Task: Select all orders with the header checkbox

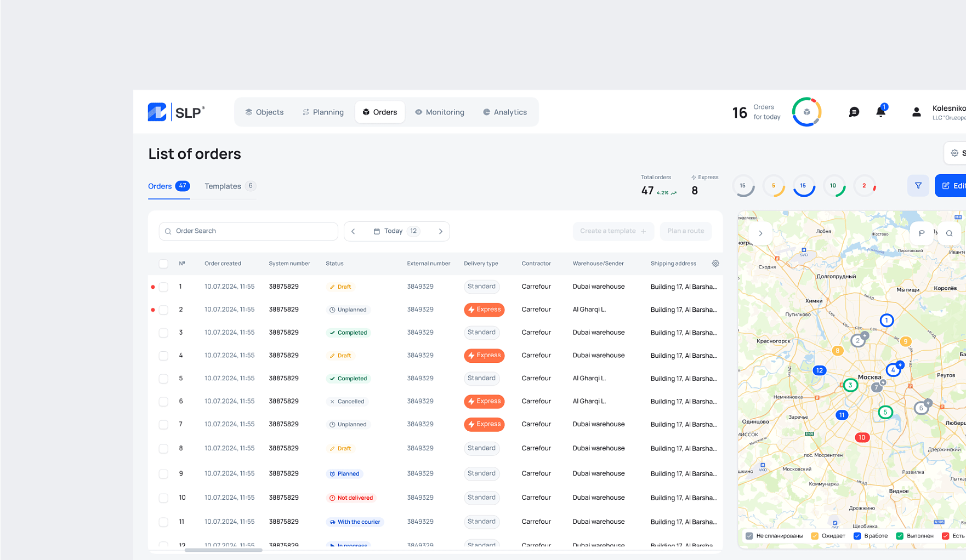Action: pyautogui.click(x=163, y=264)
